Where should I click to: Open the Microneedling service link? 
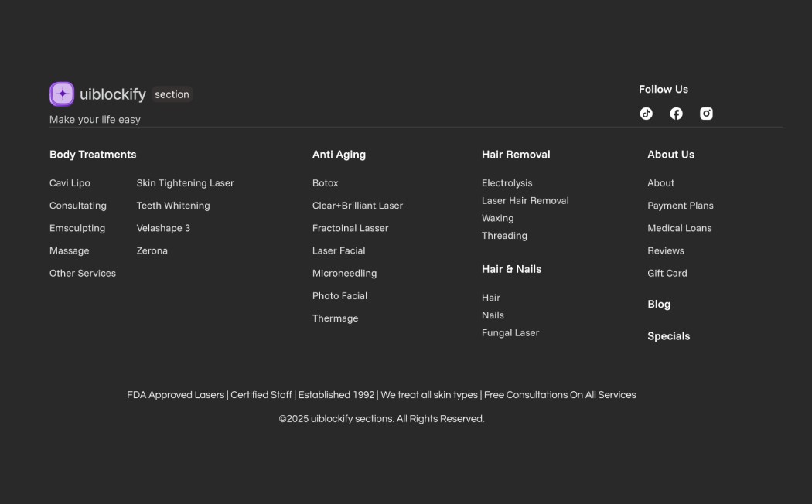pyautogui.click(x=344, y=273)
